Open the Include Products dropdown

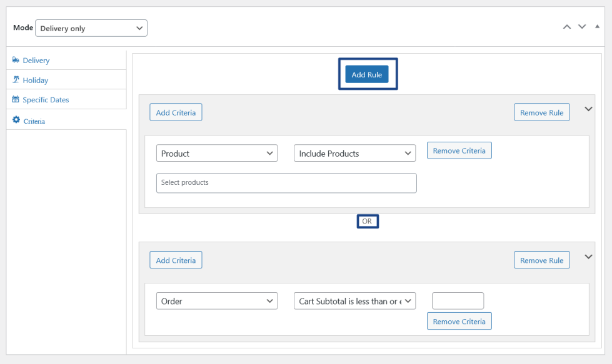point(354,154)
